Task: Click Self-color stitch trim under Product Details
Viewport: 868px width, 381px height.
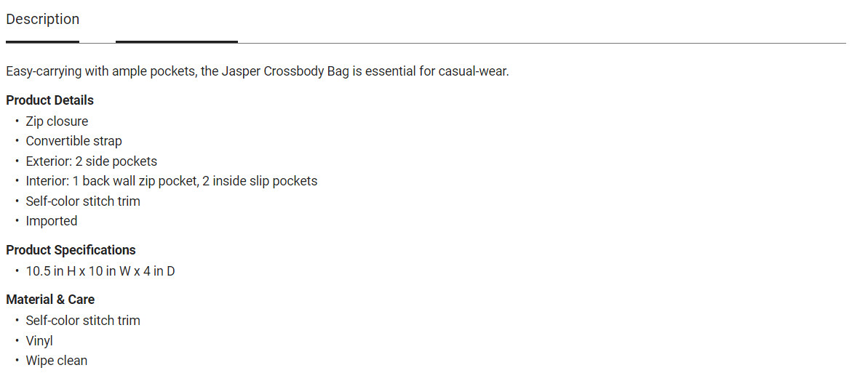Action: pyautogui.click(x=83, y=201)
